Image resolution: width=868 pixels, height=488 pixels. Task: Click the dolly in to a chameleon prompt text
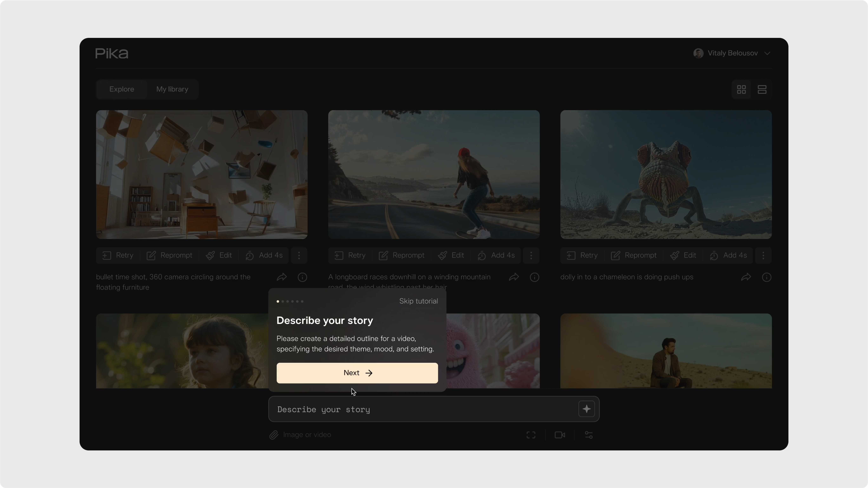pyautogui.click(x=627, y=277)
